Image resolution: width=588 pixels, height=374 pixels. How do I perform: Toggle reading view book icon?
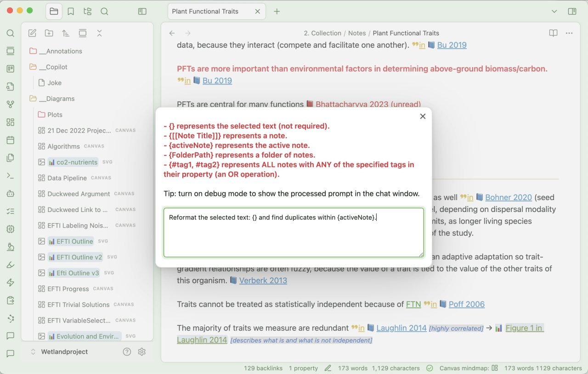coord(554,33)
